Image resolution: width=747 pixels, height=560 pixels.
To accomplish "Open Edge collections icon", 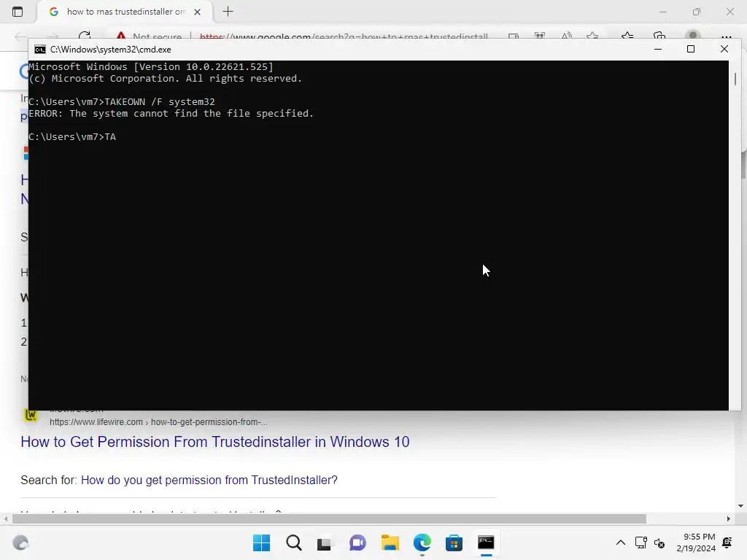I will coord(659,36).
